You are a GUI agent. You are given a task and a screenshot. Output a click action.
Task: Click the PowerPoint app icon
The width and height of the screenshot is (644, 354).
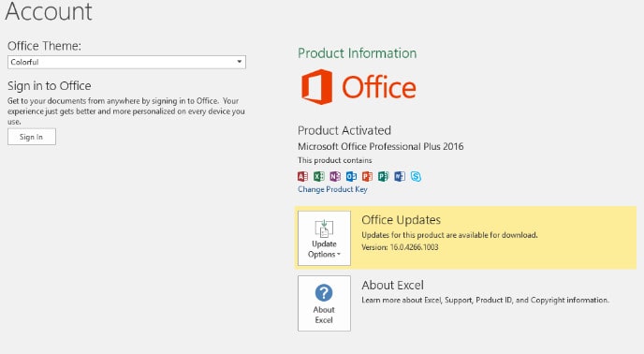tap(367, 176)
